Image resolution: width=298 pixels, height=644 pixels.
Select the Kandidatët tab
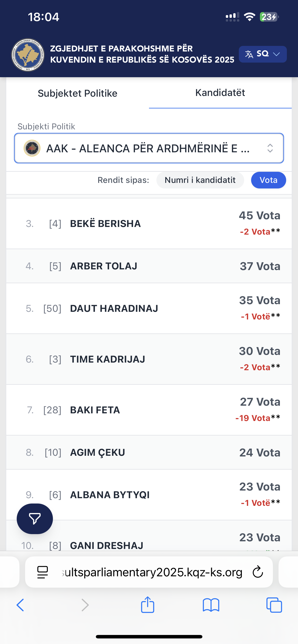tap(220, 93)
